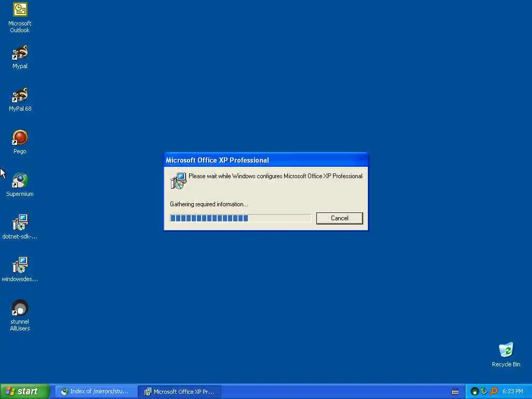
Task: Click the Pego desktop icon
Action: pyautogui.click(x=20, y=142)
